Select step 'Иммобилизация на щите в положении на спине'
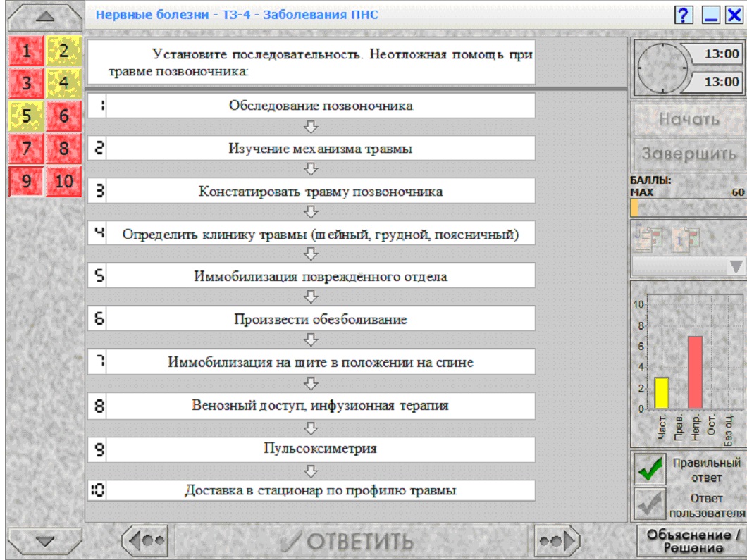Screen dimensions: 747x560 [x=311, y=362]
